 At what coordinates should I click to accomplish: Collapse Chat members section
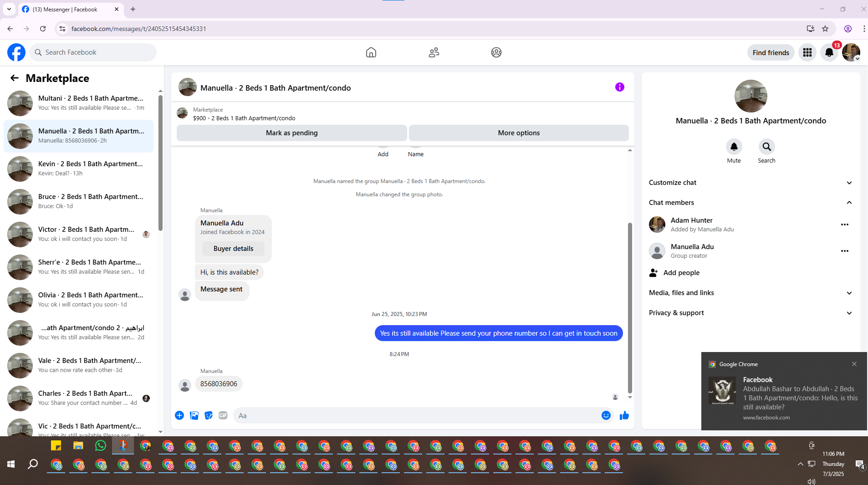(751, 203)
